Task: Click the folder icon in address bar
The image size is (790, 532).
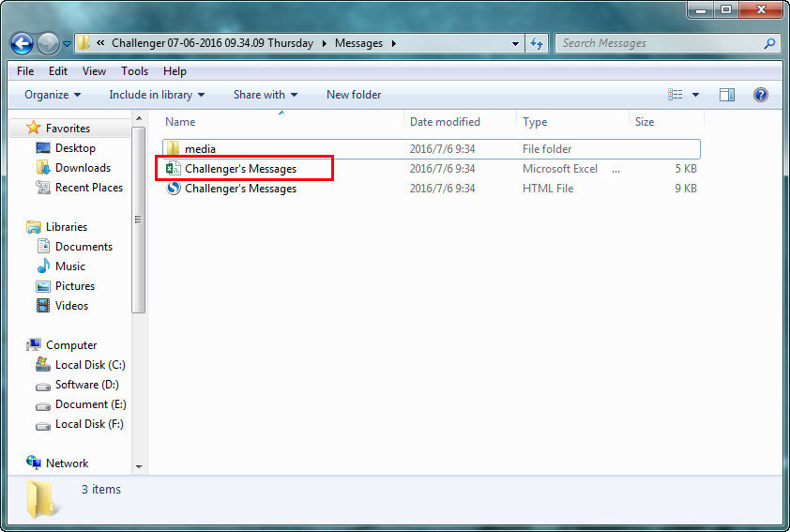Action: [x=84, y=43]
